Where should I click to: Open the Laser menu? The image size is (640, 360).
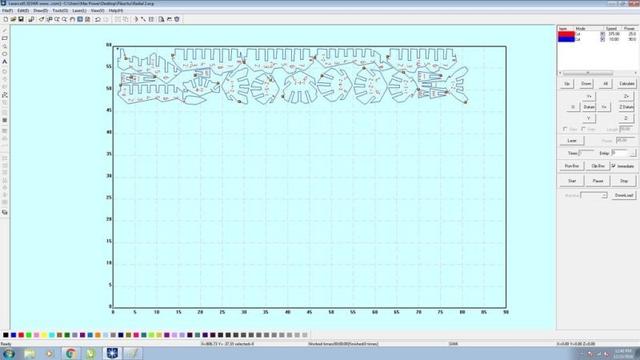(x=79, y=10)
